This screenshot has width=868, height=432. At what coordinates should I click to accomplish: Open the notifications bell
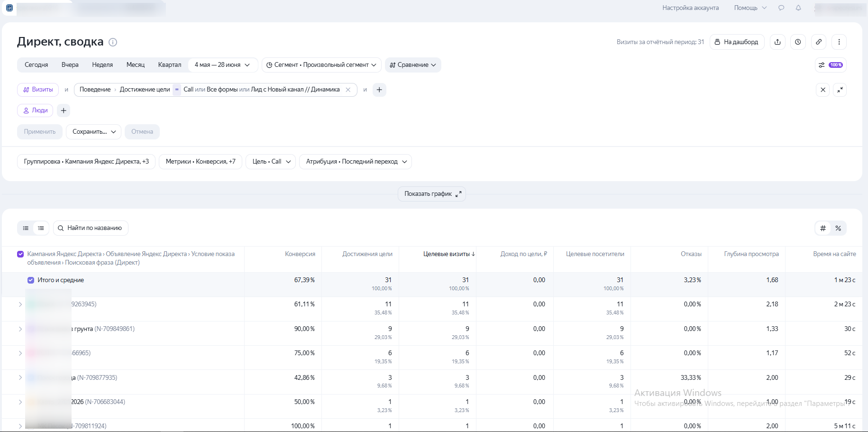[798, 8]
